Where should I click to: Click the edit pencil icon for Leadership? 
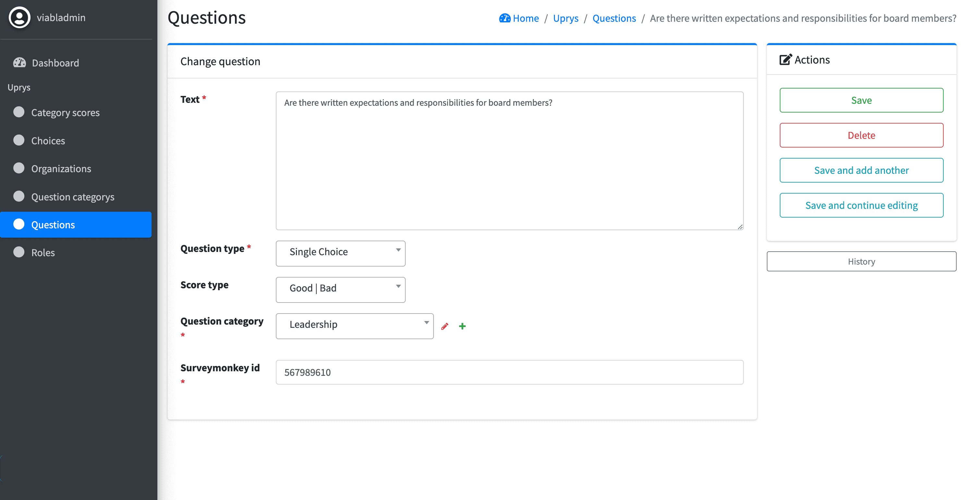point(445,326)
